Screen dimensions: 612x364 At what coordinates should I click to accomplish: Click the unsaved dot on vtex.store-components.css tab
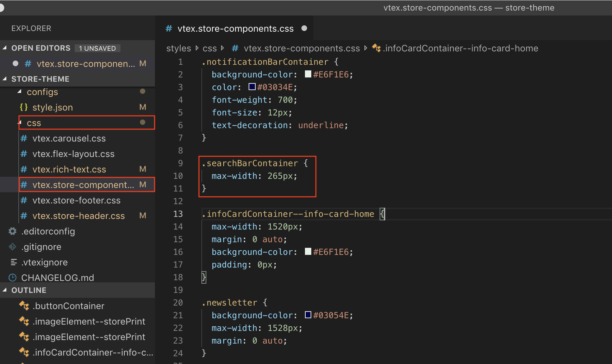(304, 28)
